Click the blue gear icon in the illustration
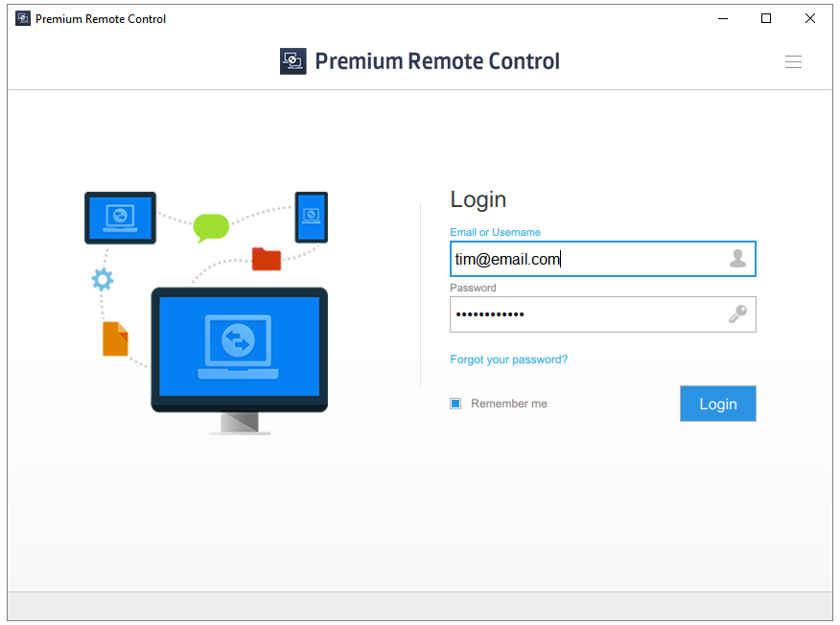Image resolution: width=840 pixels, height=625 pixels. pyautogui.click(x=103, y=279)
